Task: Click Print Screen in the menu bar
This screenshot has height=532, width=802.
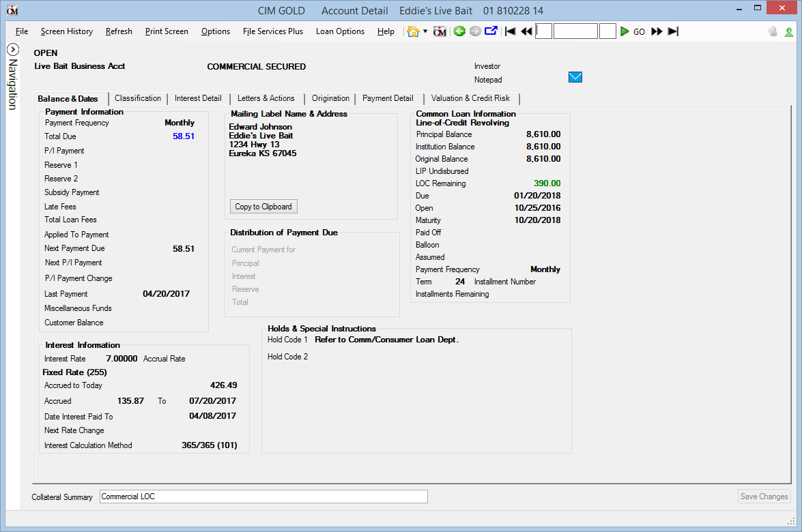Action: click(x=167, y=31)
